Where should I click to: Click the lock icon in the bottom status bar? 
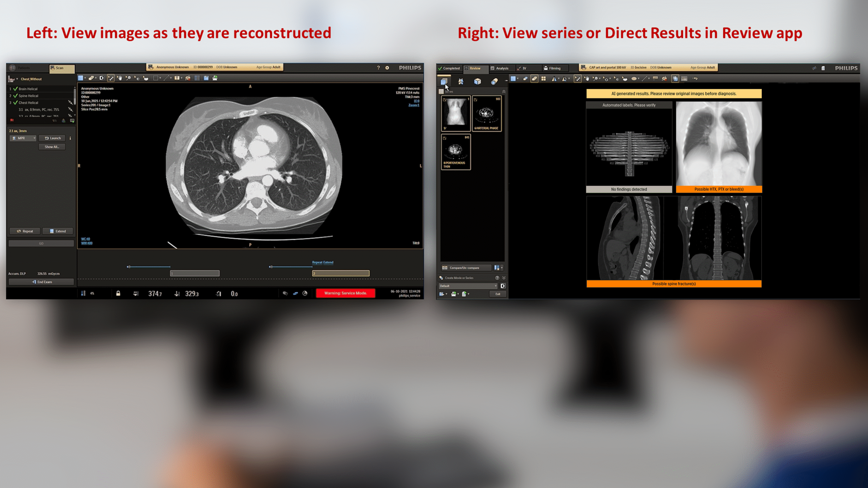[118, 293]
